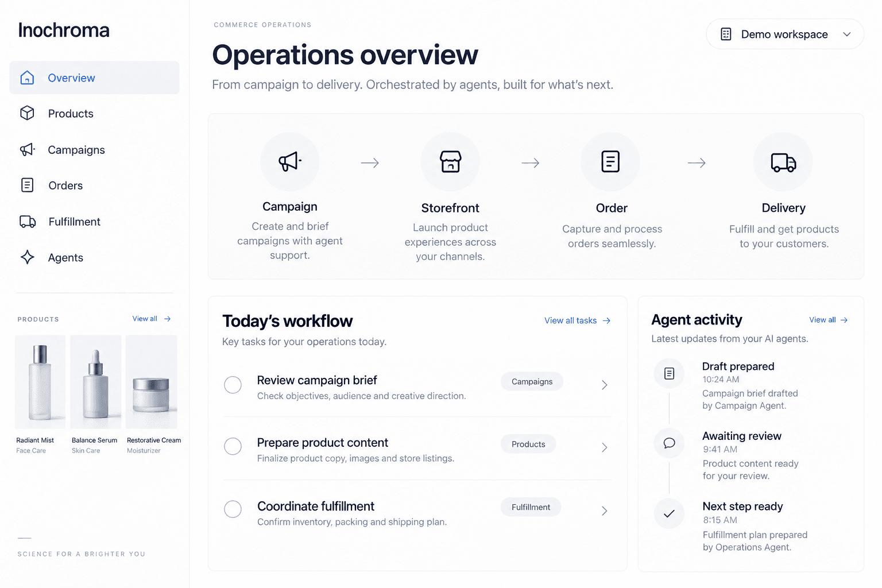882x588 pixels.
Task: Click the 9:41 AM timestamp
Action: (720, 450)
